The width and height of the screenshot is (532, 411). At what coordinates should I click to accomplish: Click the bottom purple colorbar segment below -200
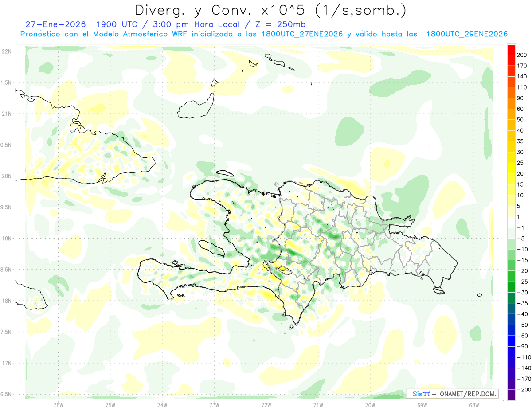pyautogui.click(x=511, y=395)
